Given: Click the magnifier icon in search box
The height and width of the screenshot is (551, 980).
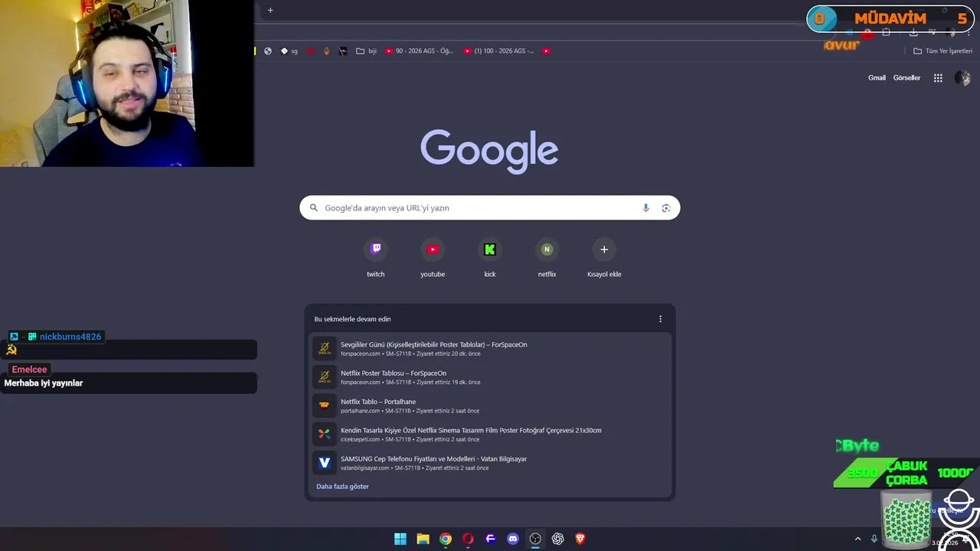Looking at the screenshot, I should click(x=313, y=208).
